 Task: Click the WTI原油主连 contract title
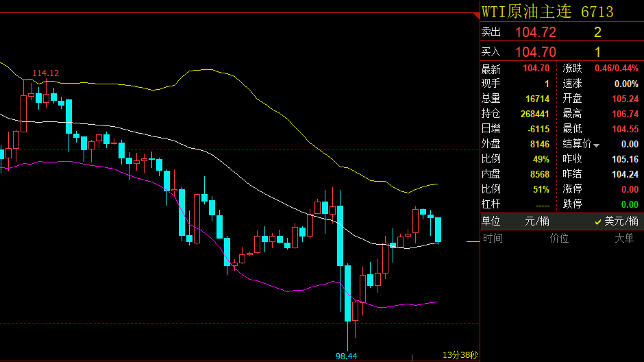pyautogui.click(x=527, y=12)
